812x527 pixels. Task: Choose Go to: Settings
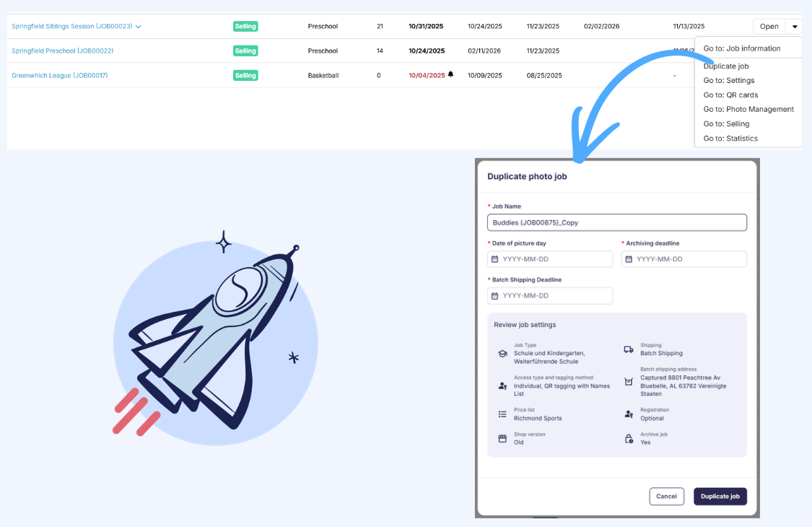(x=728, y=80)
